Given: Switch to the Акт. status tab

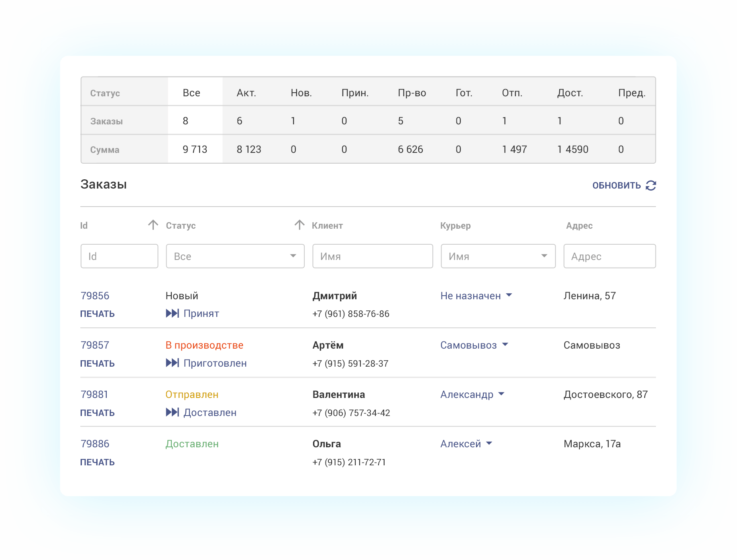Looking at the screenshot, I should point(246,93).
